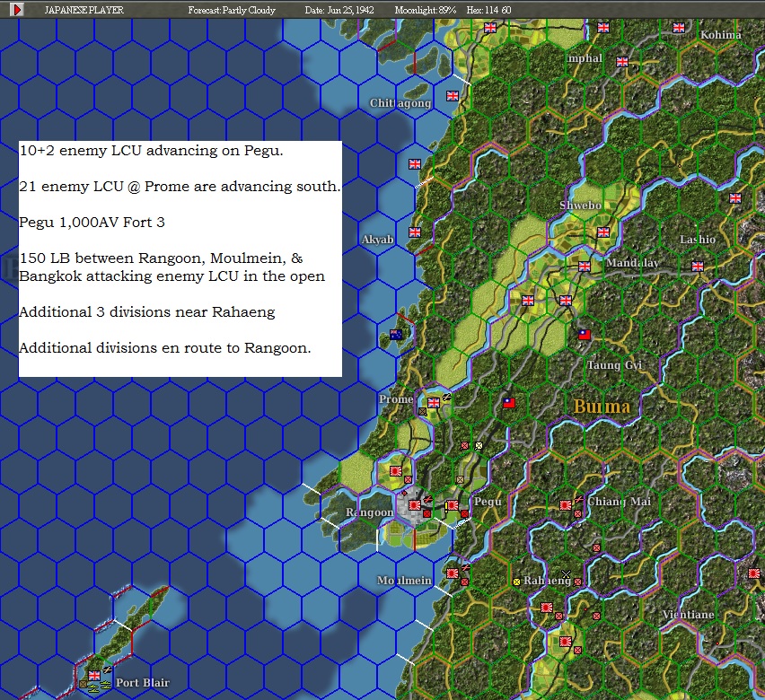Click the Shwebo map label
Viewport: 765px width, 700px height.
coord(580,206)
